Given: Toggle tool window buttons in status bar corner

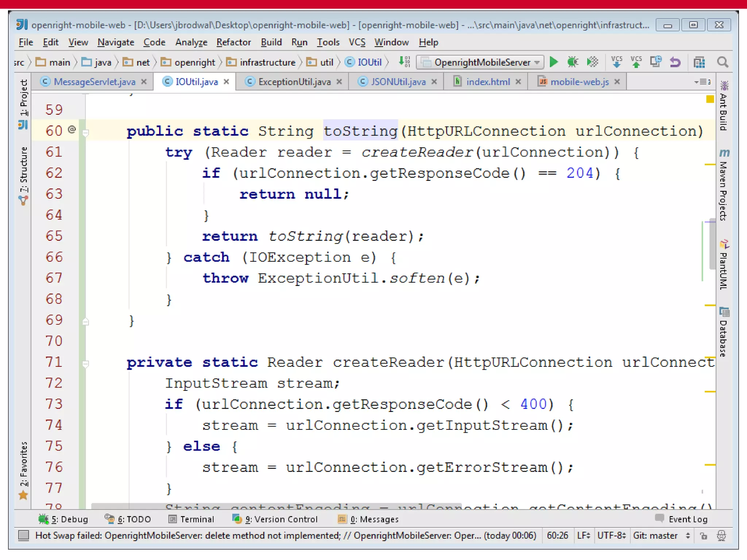Looking at the screenshot, I should click(24, 535).
